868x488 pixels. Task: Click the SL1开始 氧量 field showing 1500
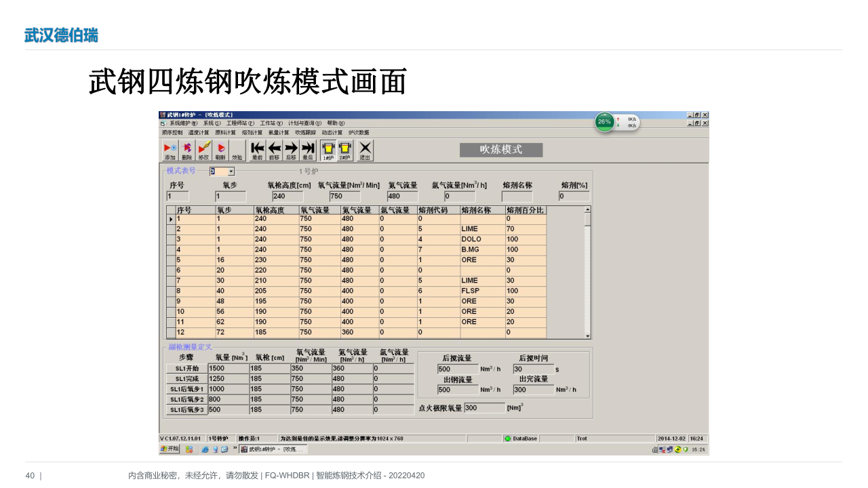[x=229, y=368]
